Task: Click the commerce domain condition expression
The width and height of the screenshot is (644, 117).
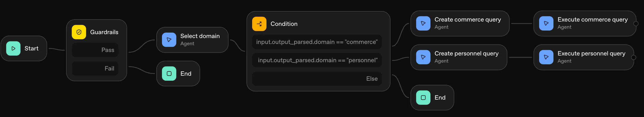Action: (317, 42)
